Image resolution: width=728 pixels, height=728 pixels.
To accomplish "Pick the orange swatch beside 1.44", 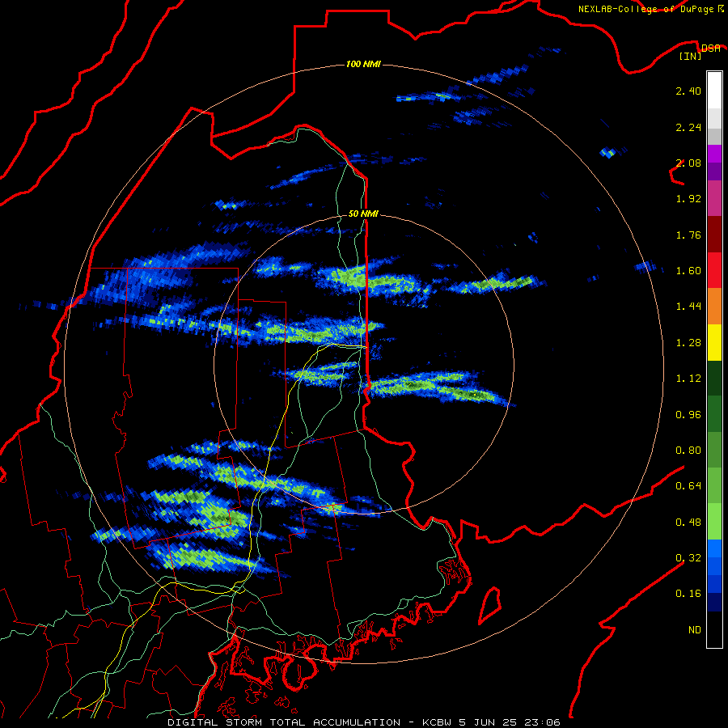I will pos(714,307).
